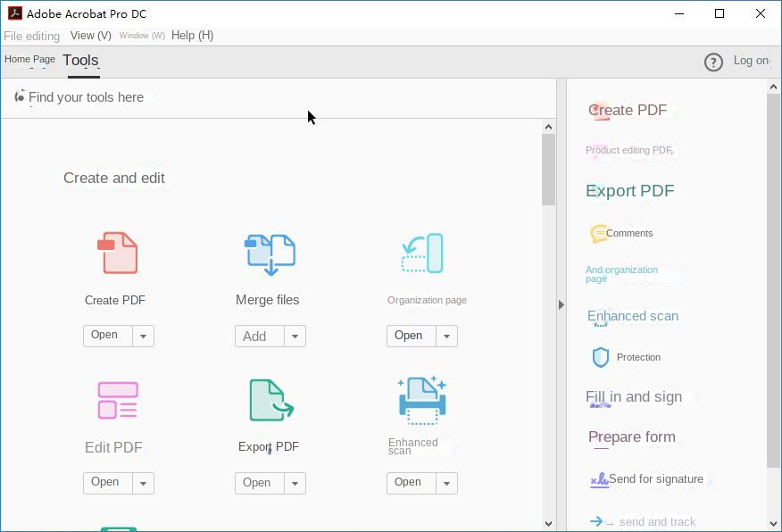Expand the Organization page Open dropdown arrow
Screen dimensions: 782x532
447,337
